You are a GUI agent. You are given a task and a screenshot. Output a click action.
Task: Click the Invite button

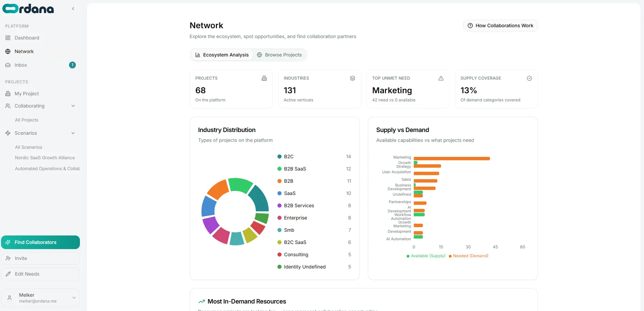pyautogui.click(x=40, y=258)
